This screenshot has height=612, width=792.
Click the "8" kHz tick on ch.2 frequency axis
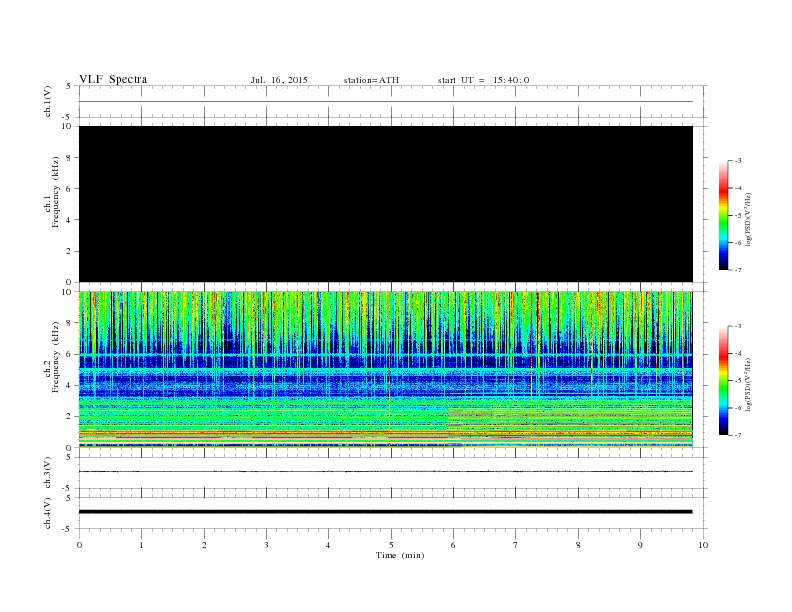pos(69,323)
